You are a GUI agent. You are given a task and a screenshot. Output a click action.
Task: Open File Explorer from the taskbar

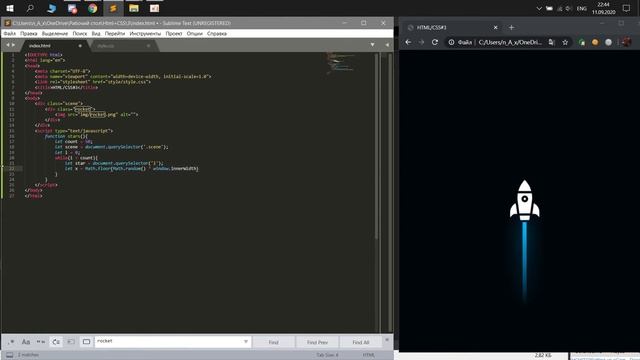click(x=134, y=8)
